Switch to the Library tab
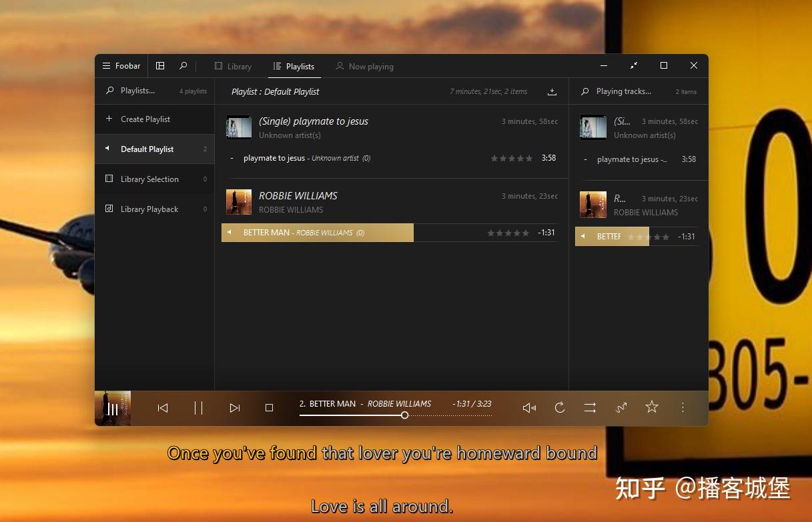This screenshot has height=522, width=812. pos(233,66)
